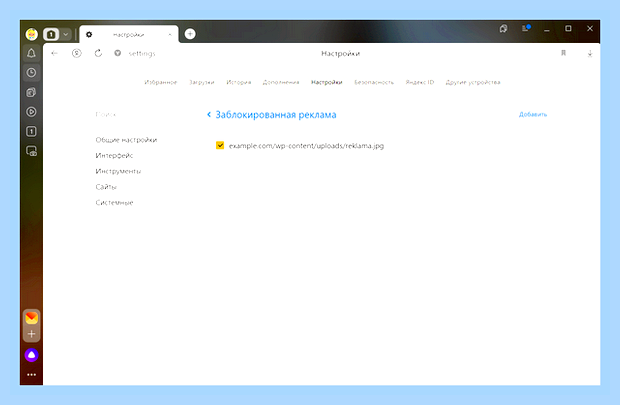The image size is (620, 405).
Task: Click the Добавить link
Action: [533, 114]
